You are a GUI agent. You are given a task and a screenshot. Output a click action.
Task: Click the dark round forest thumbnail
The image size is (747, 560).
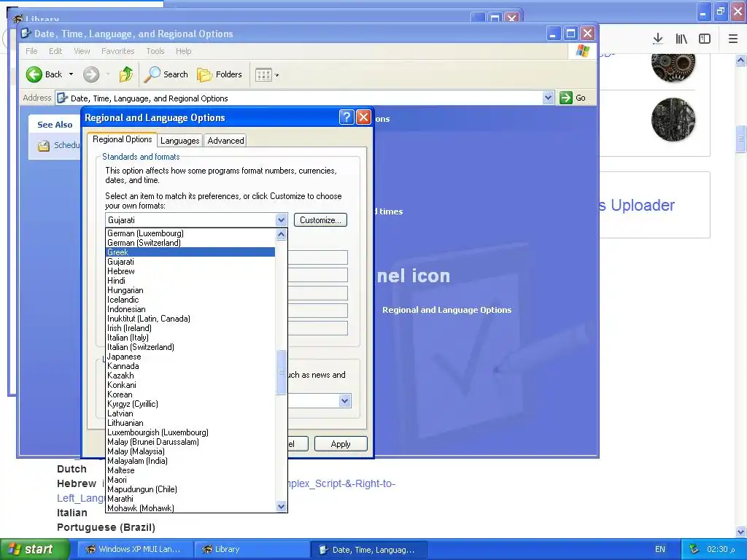pos(673,120)
